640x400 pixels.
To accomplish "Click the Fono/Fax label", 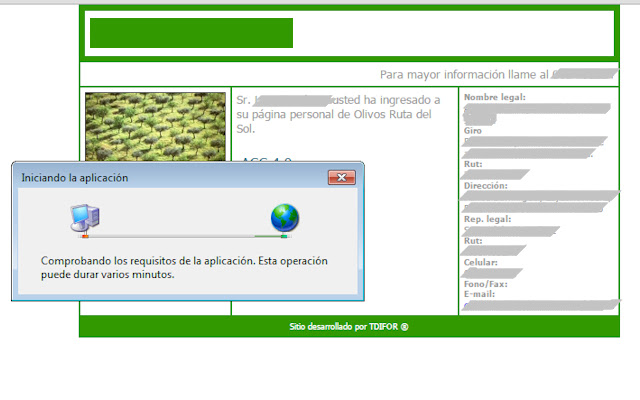I will tap(486, 284).
